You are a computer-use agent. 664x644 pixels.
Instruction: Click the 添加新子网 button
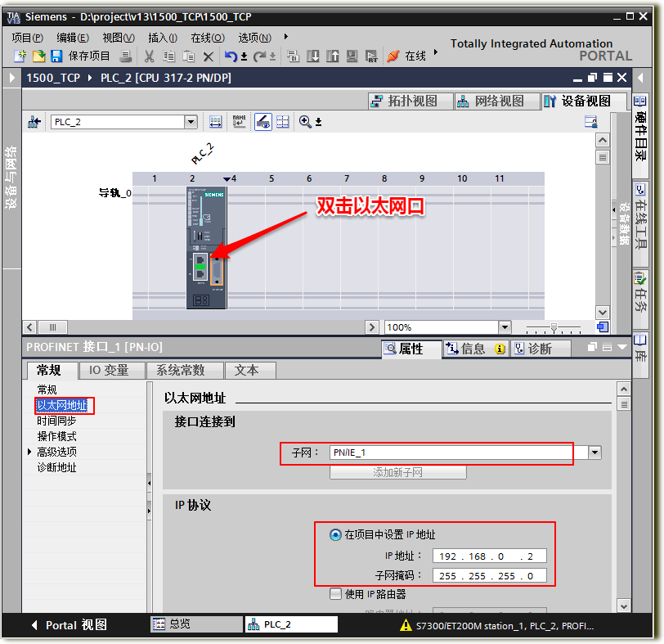click(x=398, y=472)
